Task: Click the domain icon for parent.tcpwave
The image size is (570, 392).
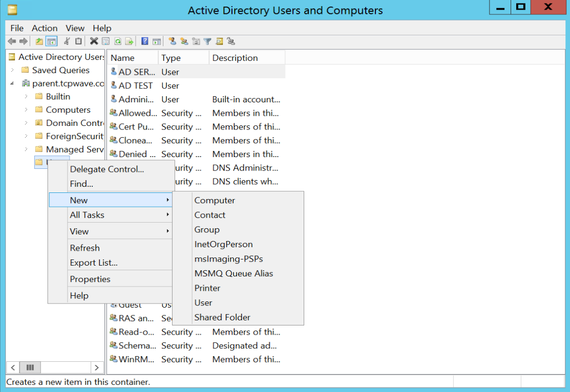Action: point(26,83)
